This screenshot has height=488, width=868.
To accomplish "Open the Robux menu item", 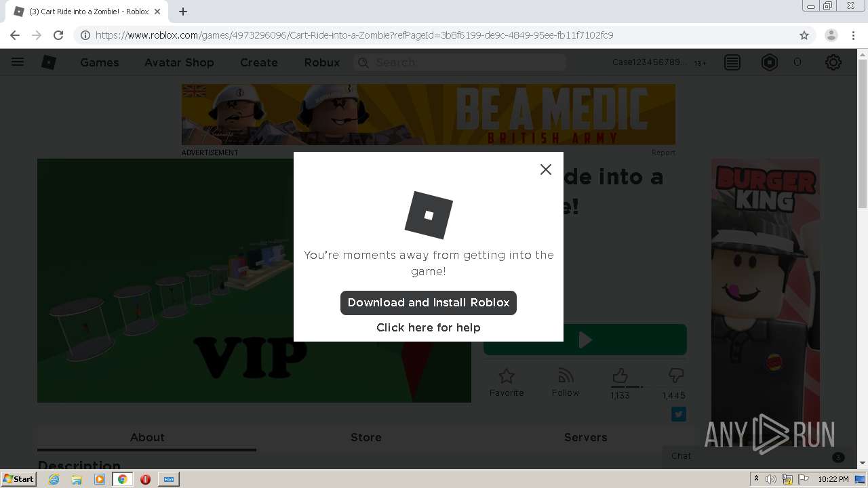I will click(322, 62).
